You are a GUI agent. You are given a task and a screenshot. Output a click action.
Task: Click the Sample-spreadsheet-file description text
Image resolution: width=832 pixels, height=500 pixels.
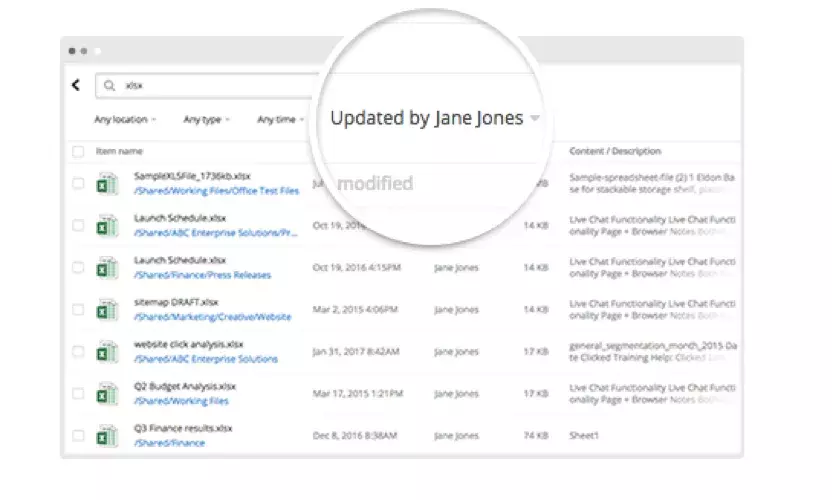[x=652, y=183]
